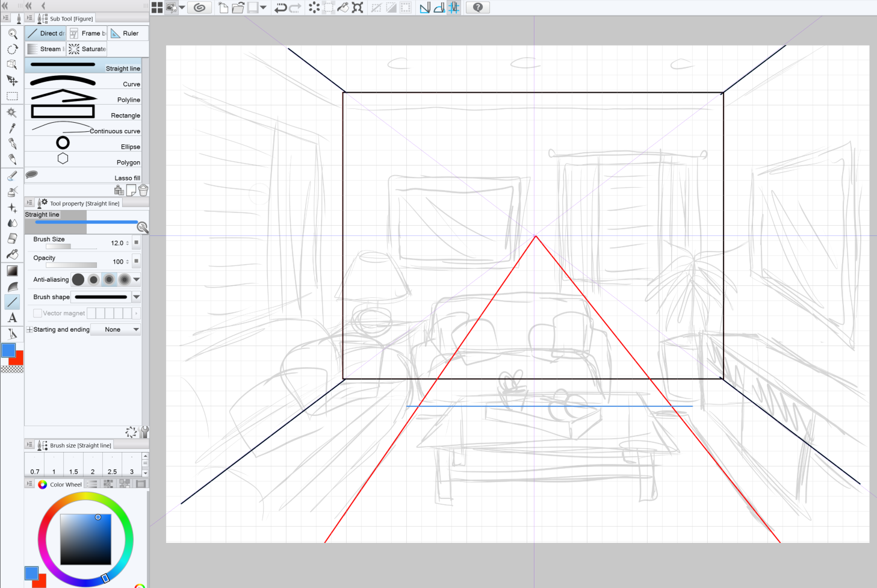Open the Starting and ending dropdown
Screen dimensions: 877x588
point(116,330)
